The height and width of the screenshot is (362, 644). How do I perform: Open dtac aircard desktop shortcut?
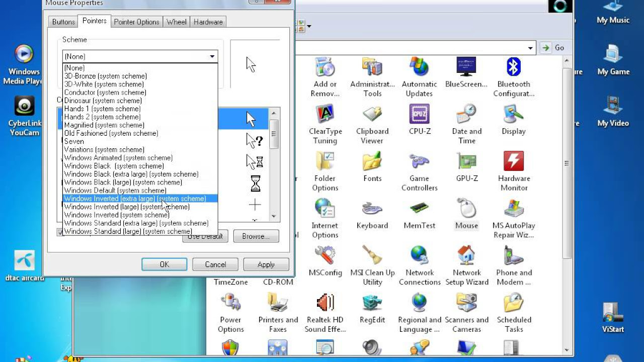pyautogui.click(x=24, y=260)
